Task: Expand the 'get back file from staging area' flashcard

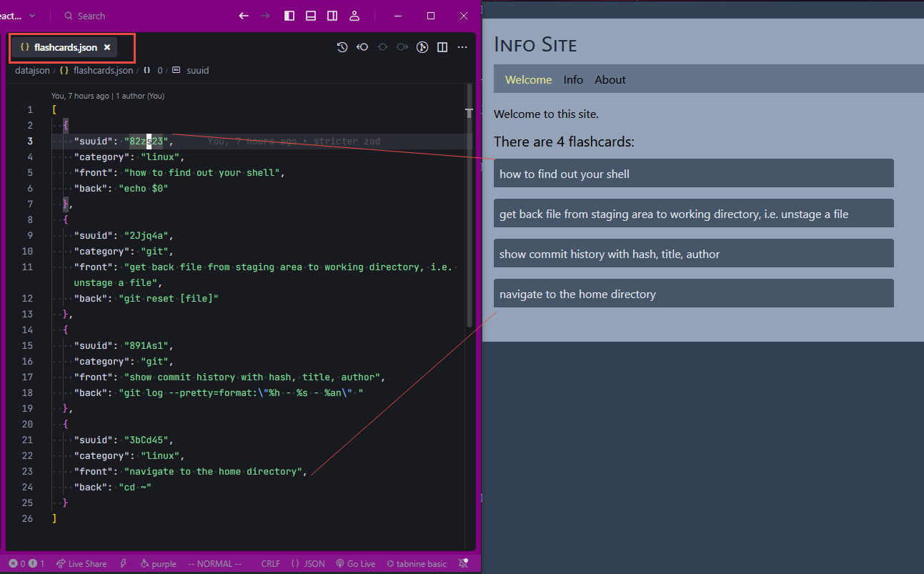Action: click(x=693, y=214)
